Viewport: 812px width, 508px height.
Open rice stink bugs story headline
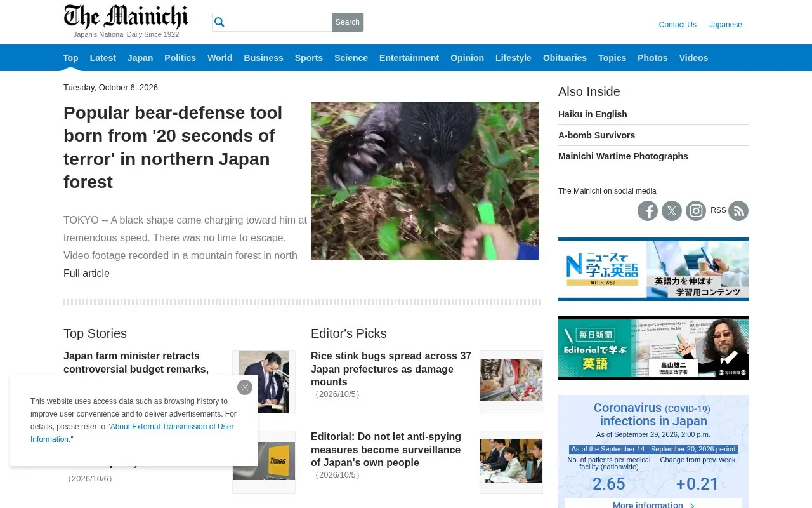[x=391, y=369]
